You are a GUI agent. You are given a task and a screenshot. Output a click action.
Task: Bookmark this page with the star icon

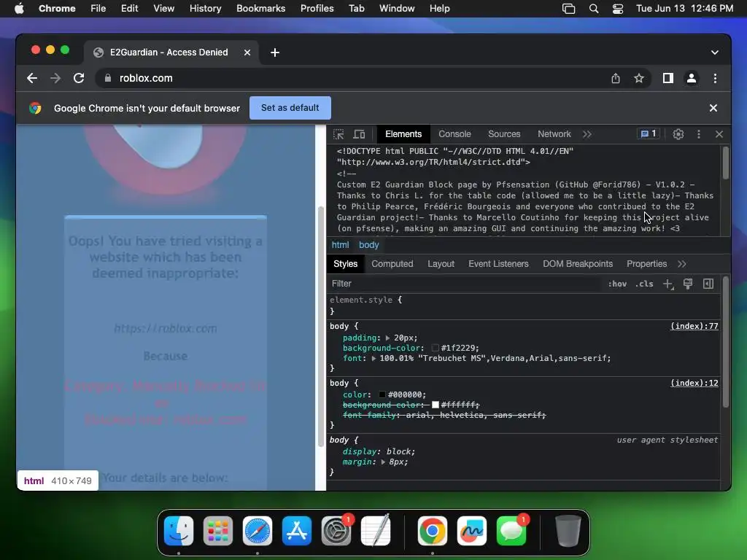pos(639,78)
